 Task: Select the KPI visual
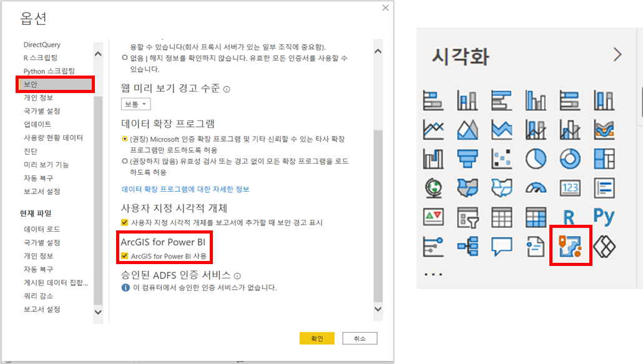pyautogui.click(x=433, y=217)
